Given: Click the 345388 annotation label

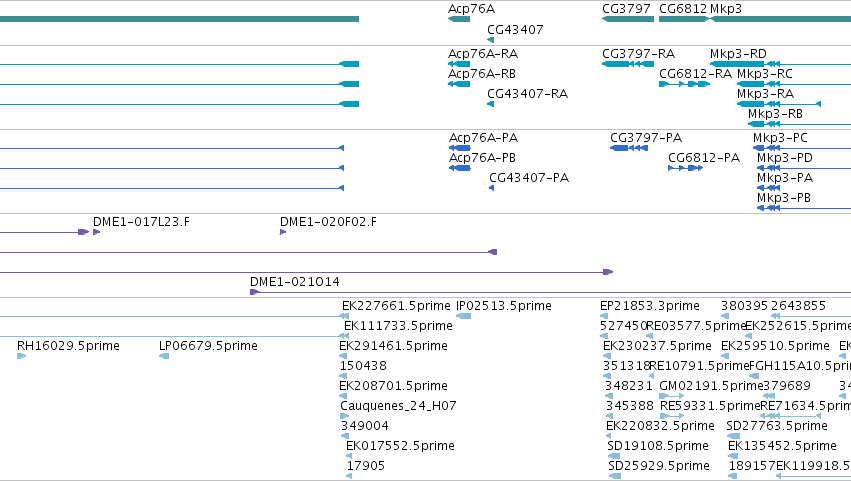Looking at the screenshot, I should (x=630, y=406).
